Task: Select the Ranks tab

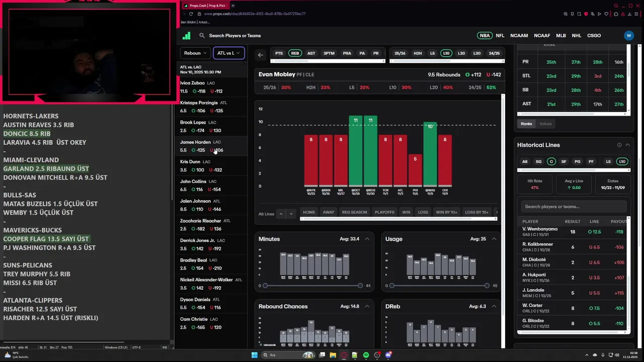Action: tap(526, 124)
